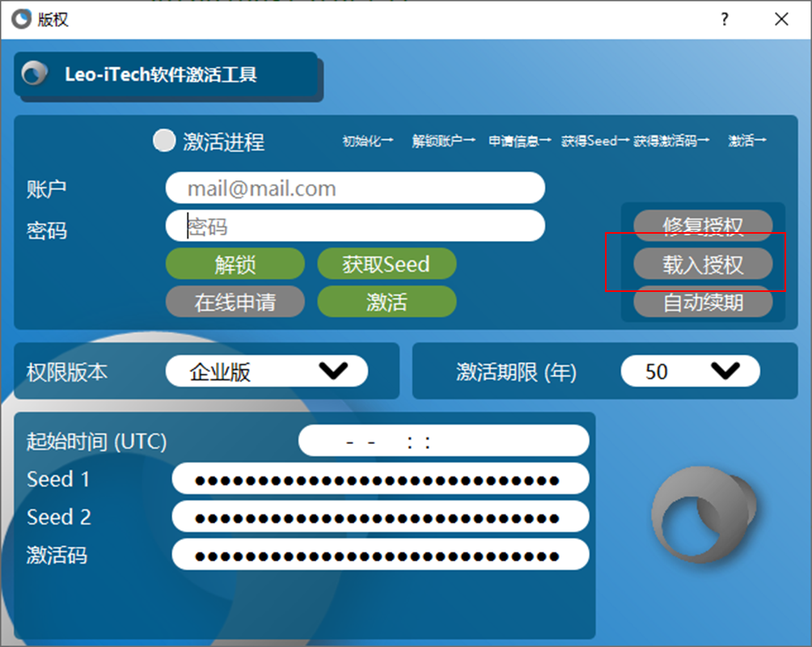Toggle the 激活进程 status indicator circle
Viewport: 812px width, 647px height.
(x=164, y=141)
